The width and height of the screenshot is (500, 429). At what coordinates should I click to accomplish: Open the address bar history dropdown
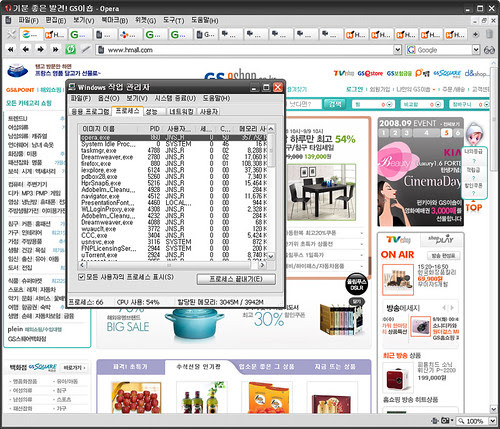[397, 50]
